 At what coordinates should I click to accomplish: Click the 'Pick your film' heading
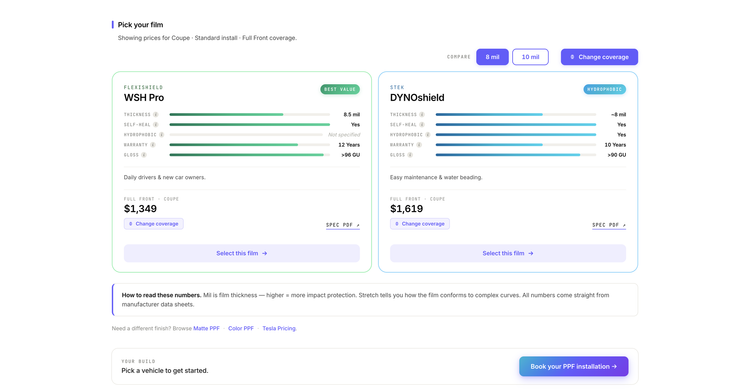click(x=140, y=24)
